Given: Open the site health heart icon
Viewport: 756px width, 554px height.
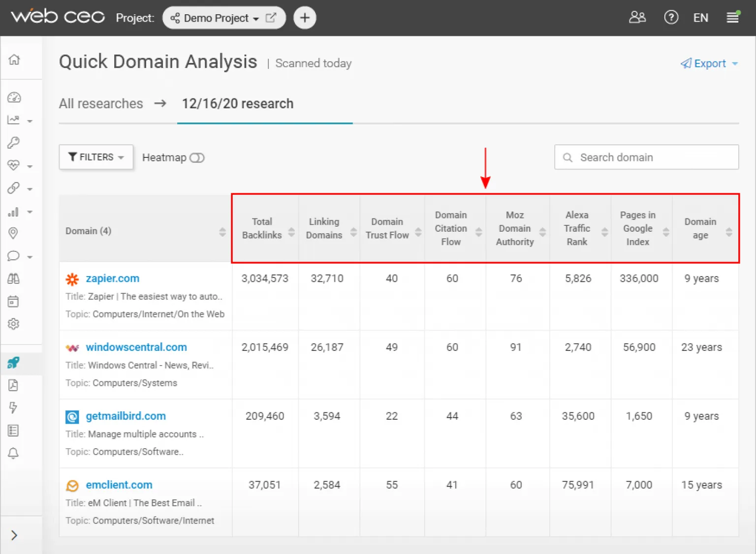Looking at the screenshot, I should pyautogui.click(x=13, y=165).
